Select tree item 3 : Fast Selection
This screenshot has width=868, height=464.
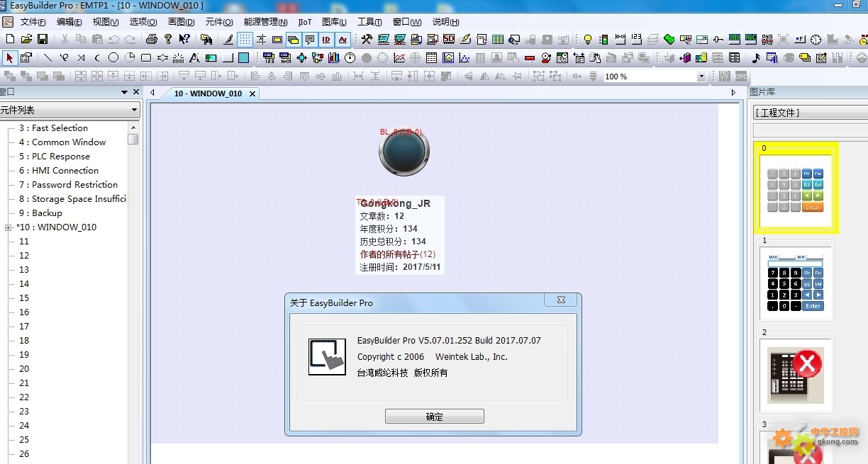click(x=53, y=128)
